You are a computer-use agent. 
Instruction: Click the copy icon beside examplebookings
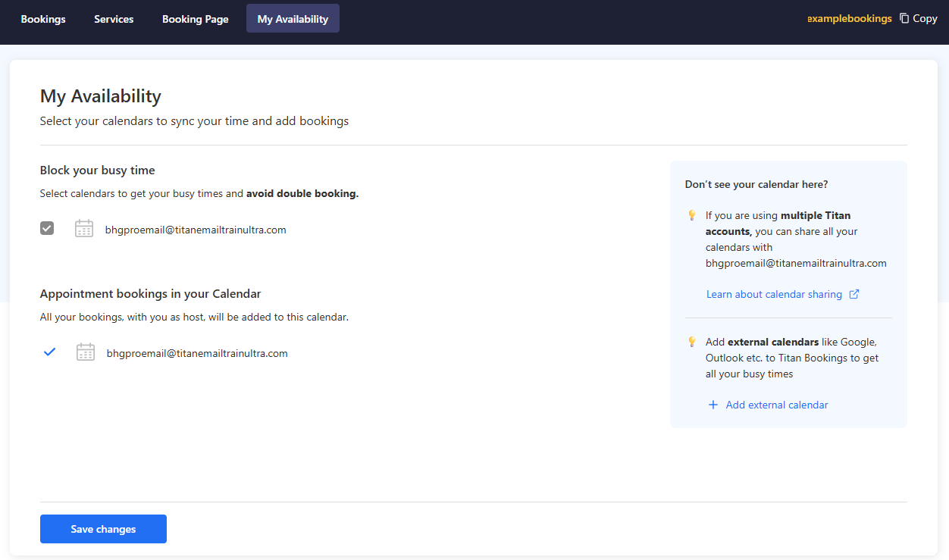(904, 18)
